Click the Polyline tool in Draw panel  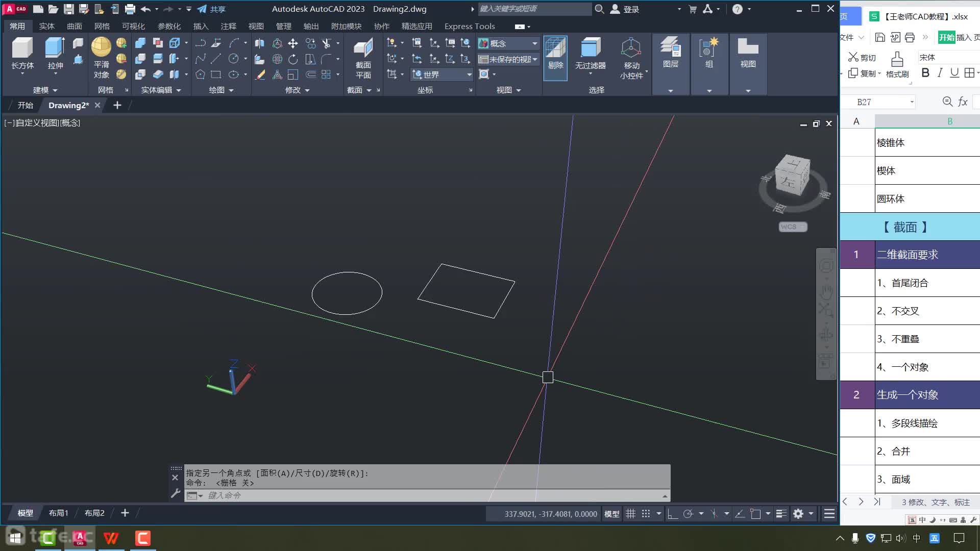click(x=200, y=43)
